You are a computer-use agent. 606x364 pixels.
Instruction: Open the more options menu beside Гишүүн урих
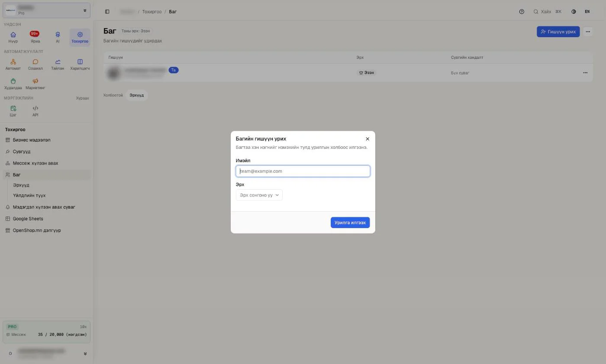(587, 32)
